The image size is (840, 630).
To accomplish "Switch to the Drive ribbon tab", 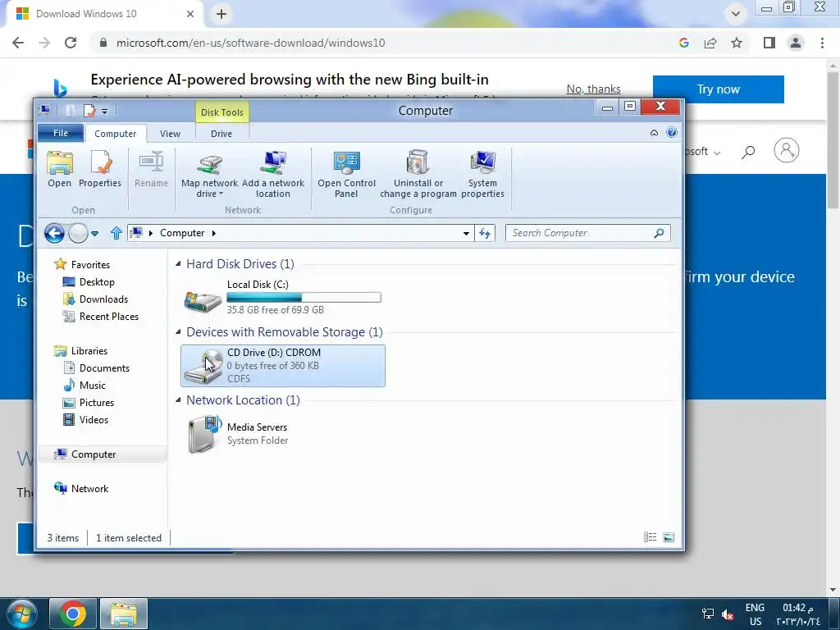I will pyautogui.click(x=221, y=134).
